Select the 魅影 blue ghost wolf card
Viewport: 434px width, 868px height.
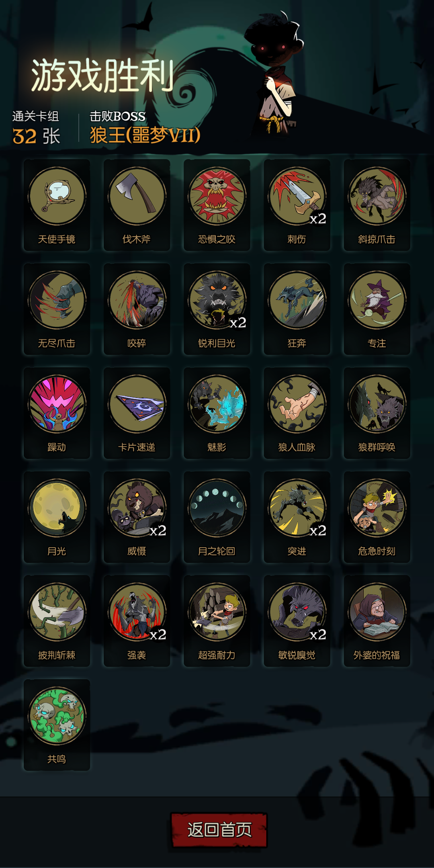(217, 413)
